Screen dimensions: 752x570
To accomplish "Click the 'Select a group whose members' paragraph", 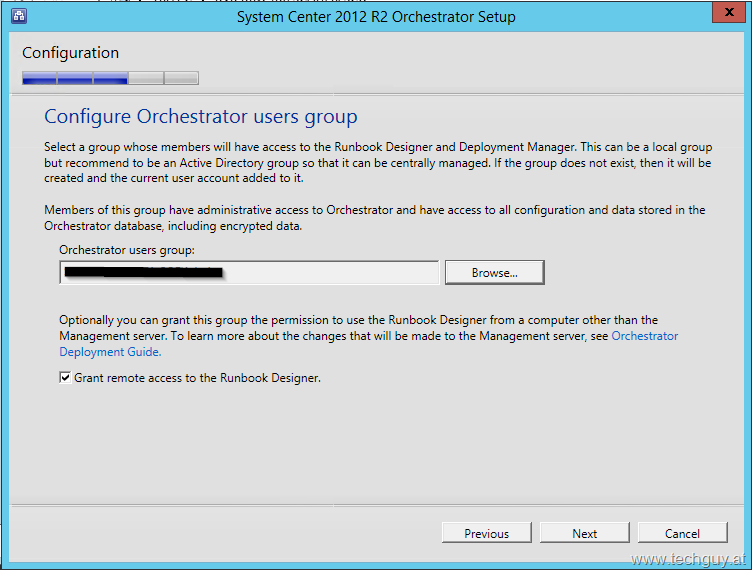I will 378,163.
